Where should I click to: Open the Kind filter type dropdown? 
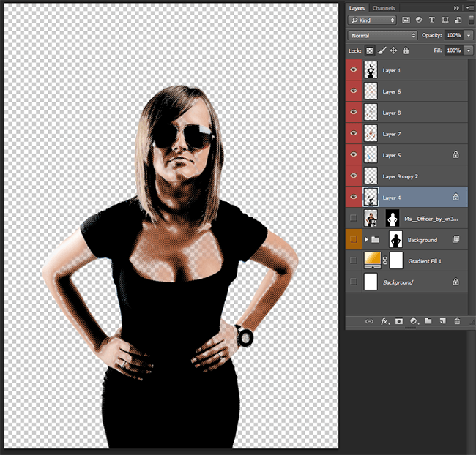coord(372,20)
